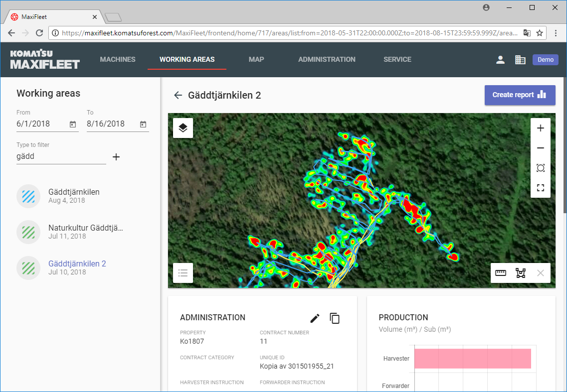This screenshot has height=392, width=567.
Task: Fit map to working area extent
Action: (x=540, y=168)
